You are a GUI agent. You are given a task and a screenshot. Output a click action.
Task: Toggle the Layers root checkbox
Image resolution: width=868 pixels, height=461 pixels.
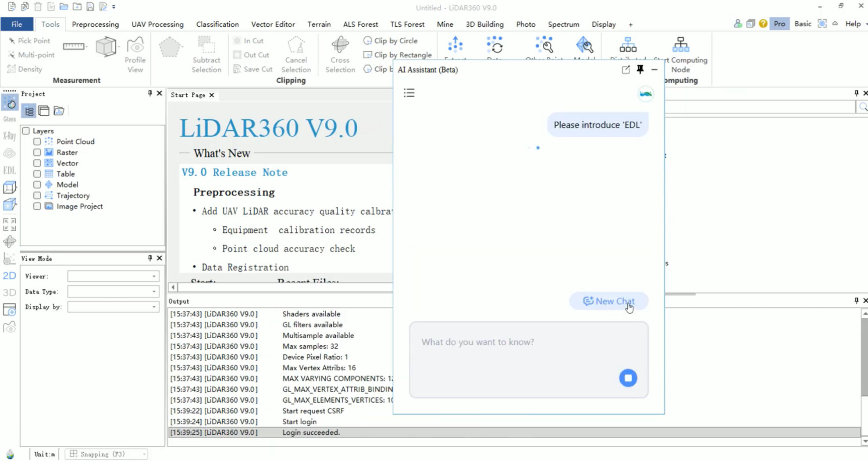pos(26,131)
